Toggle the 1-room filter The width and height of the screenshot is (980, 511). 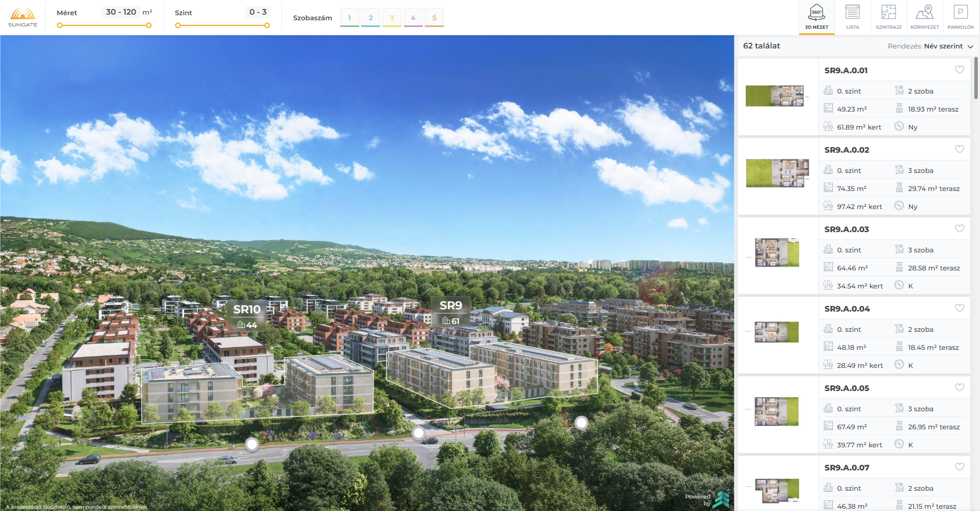pyautogui.click(x=349, y=18)
